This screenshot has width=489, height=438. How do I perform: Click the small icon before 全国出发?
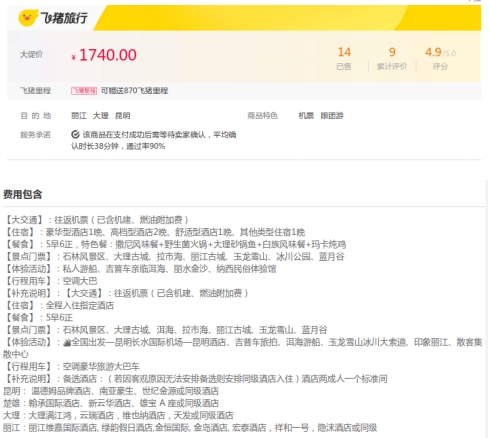click(67, 342)
